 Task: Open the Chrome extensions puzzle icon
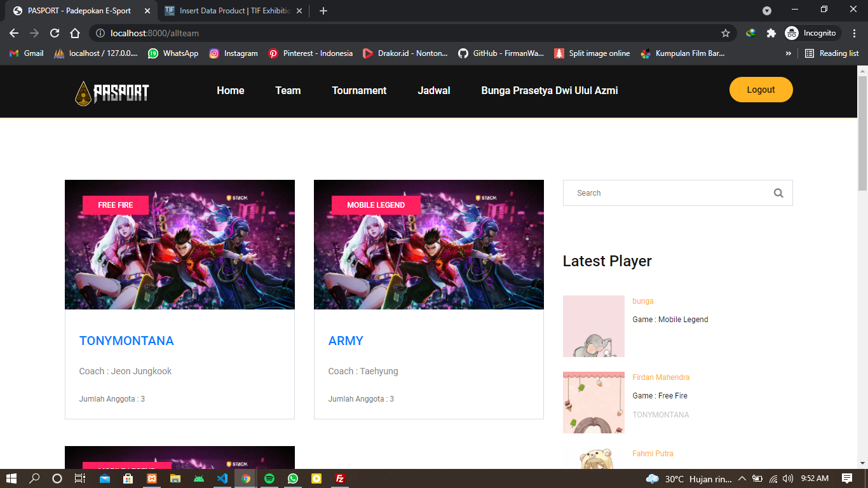(x=771, y=33)
